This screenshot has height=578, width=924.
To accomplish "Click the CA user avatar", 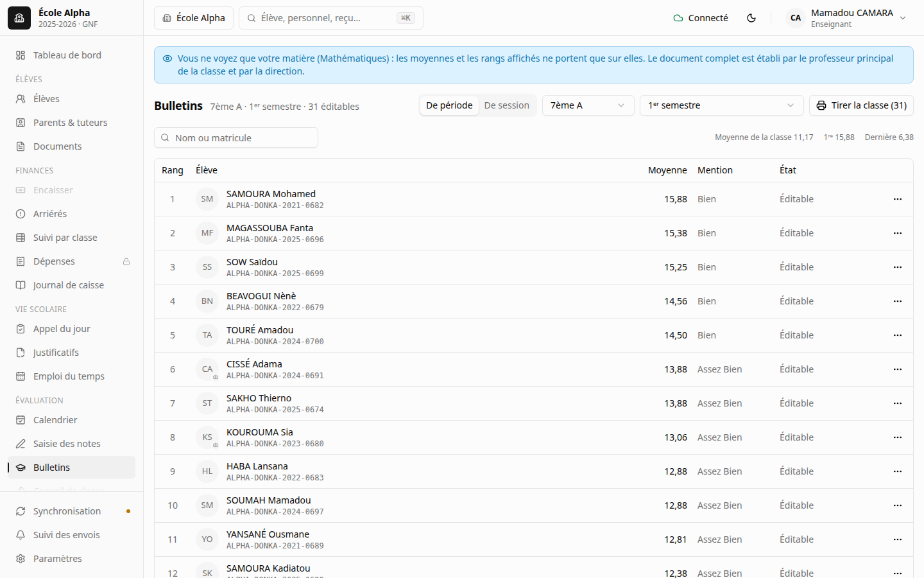I will (x=796, y=18).
